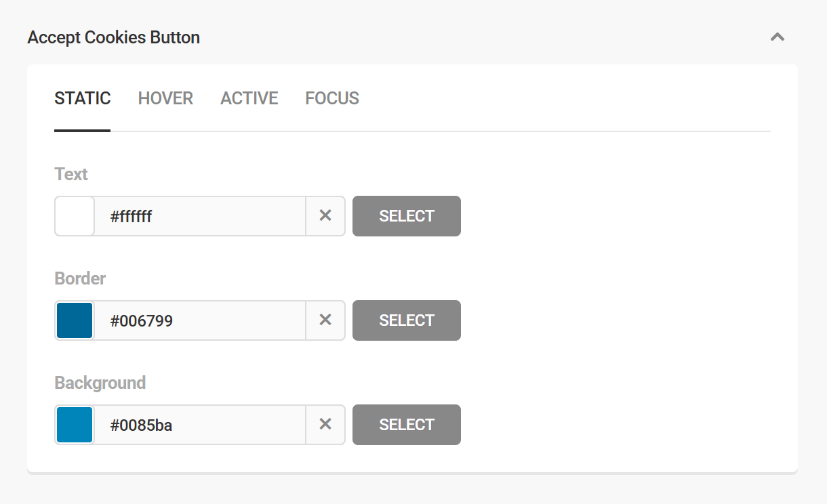Switch to the ACTIVE tab
This screenshot has width=827, height=504.
249,98
